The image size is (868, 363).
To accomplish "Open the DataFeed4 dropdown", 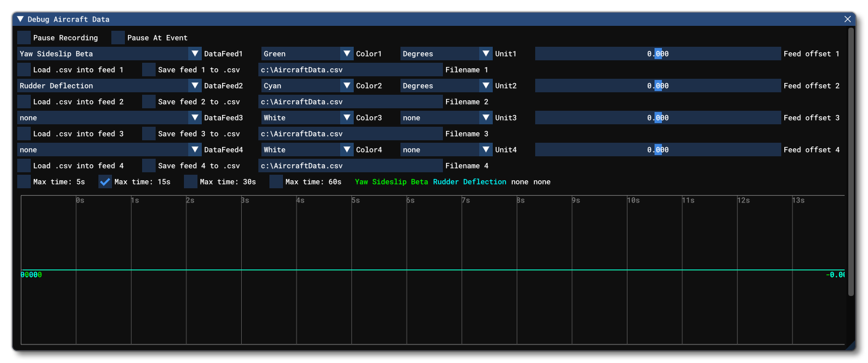I will pos(195,150).
